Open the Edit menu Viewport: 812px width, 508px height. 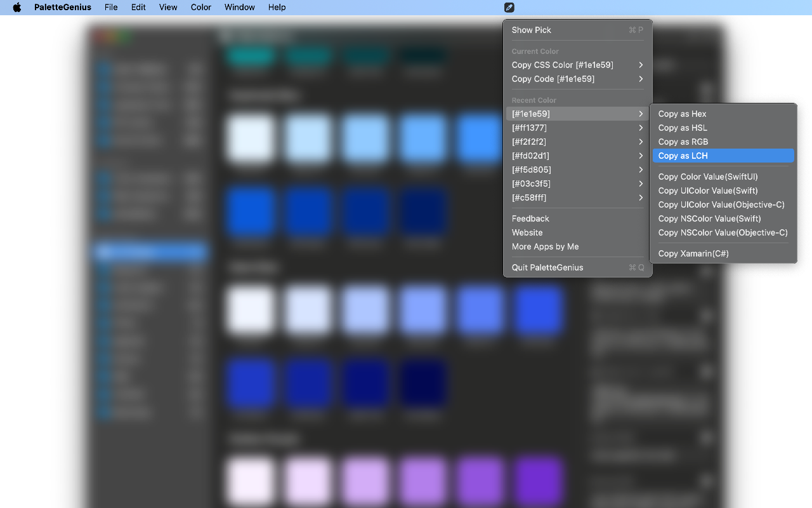click(x=138, y=8)
